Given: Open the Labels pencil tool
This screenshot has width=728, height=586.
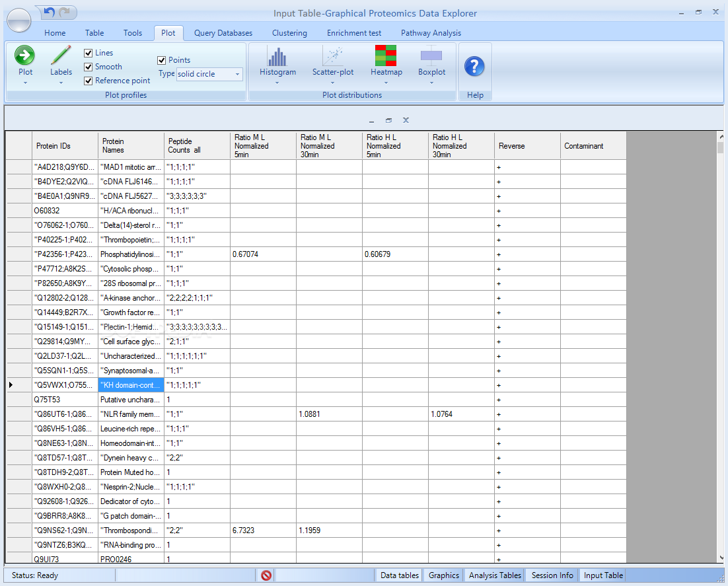Looking at the screenshot, I should [x=61, y=55].
